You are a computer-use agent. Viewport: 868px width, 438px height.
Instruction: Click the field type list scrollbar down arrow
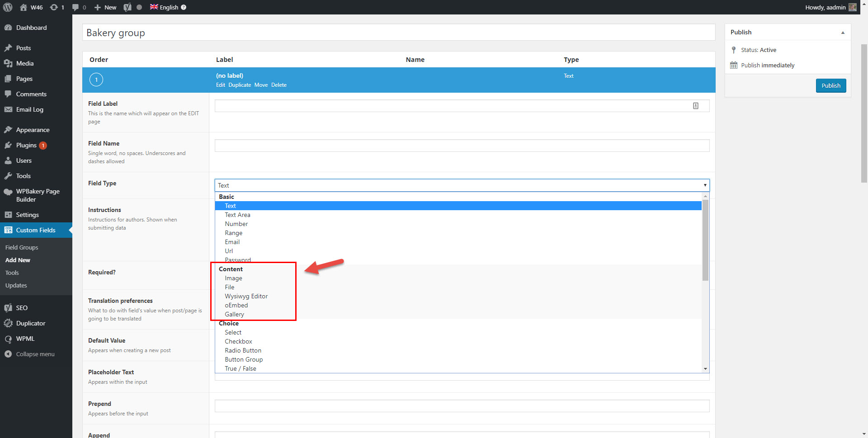(705, 369)
